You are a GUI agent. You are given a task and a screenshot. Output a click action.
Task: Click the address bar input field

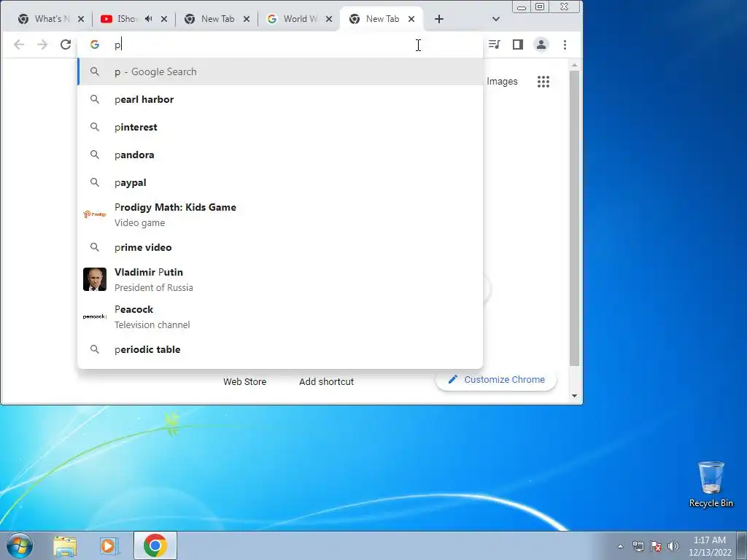(281, 44)
